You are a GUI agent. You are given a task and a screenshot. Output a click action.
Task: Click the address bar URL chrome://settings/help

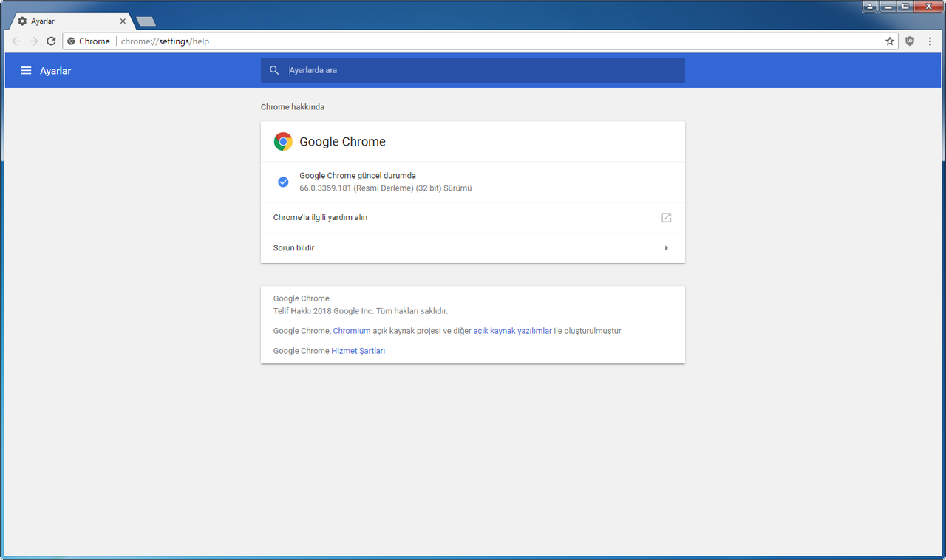[165, 41]
